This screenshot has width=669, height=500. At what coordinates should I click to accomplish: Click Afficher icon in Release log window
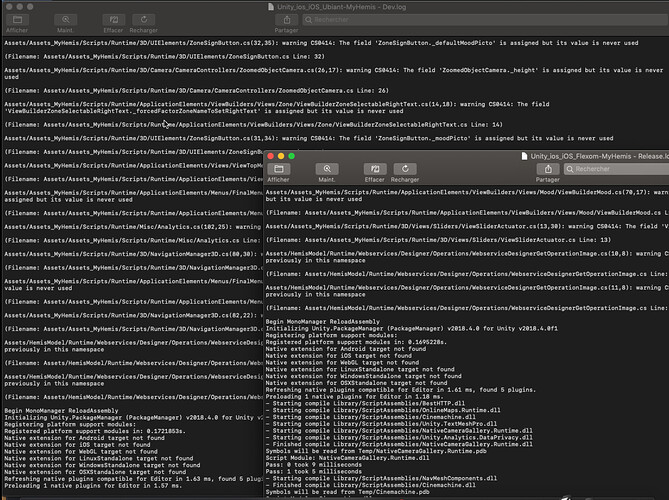click(279, 169)
